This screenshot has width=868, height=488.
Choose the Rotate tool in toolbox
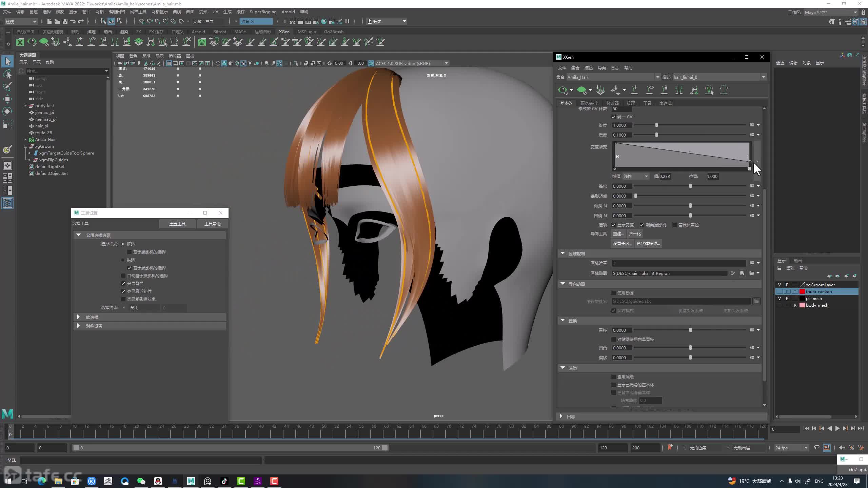[x=7, y=111]
